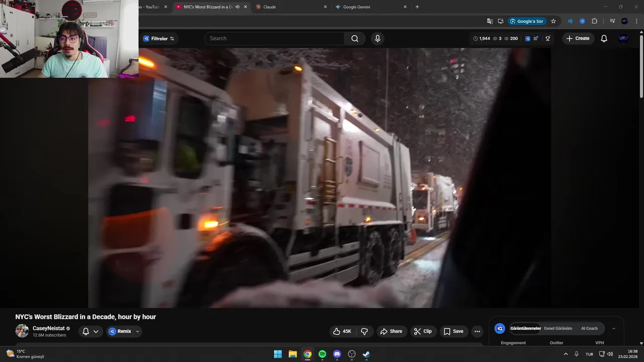This screenshot has height=362, width=644.
Task: Collapse the vidIQ panel with the chevron
Action: pyautogui.click(x=613, y=328)
